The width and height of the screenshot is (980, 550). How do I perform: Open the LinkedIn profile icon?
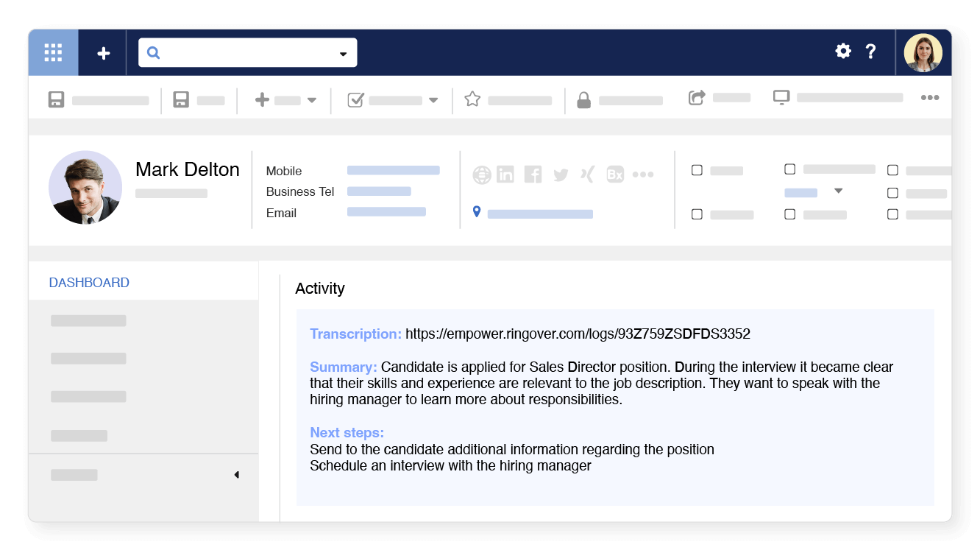pyautogui.click(x=505, y=174)
